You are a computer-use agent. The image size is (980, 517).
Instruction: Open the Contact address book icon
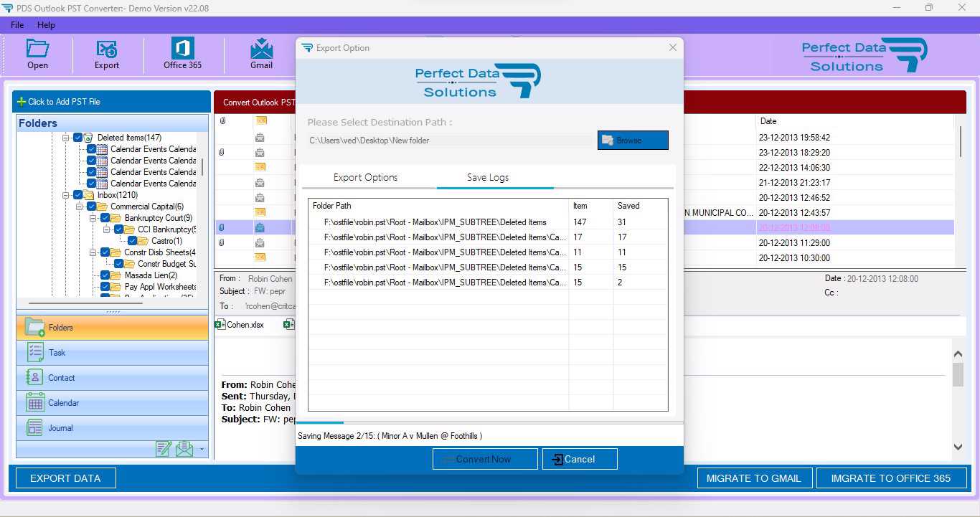34,377
